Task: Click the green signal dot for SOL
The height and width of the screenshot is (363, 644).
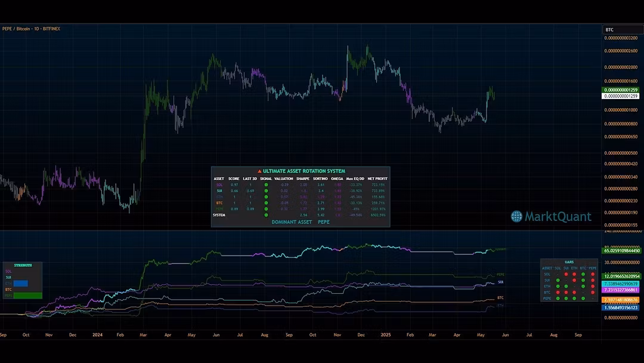Action: [266, 185]
